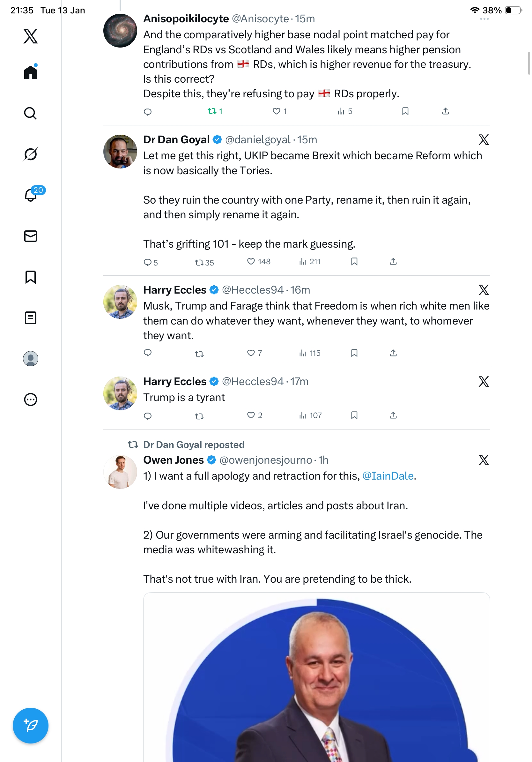Like Dr Dan Goyal's UKIP post
Image resolution: width=532 pixels, height=762 pixels.
[x=251, y=262]
